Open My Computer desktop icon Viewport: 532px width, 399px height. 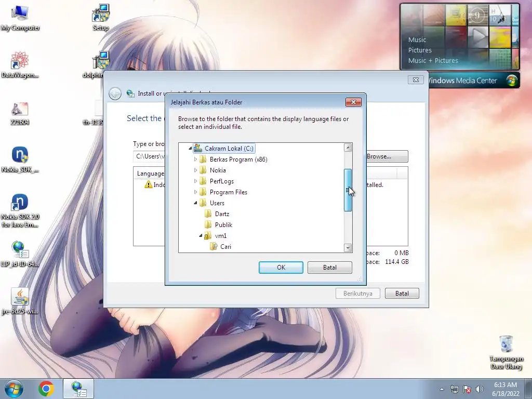pos(20,18)
